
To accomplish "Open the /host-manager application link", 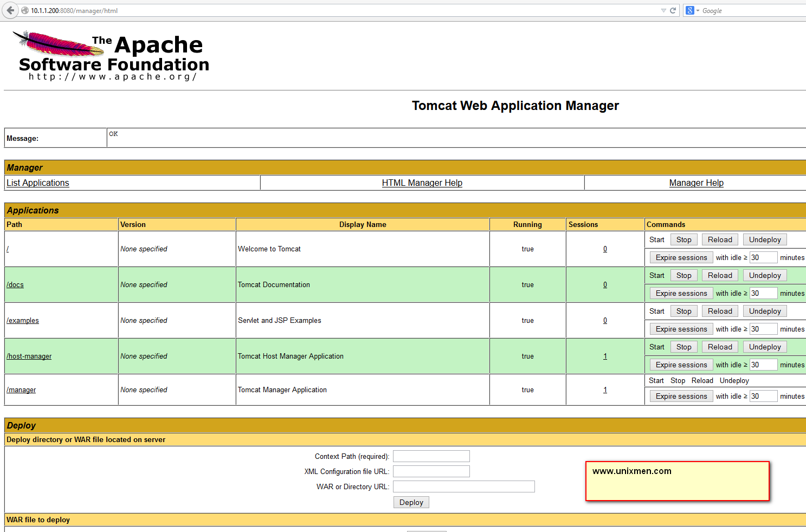I will point(29,356).
